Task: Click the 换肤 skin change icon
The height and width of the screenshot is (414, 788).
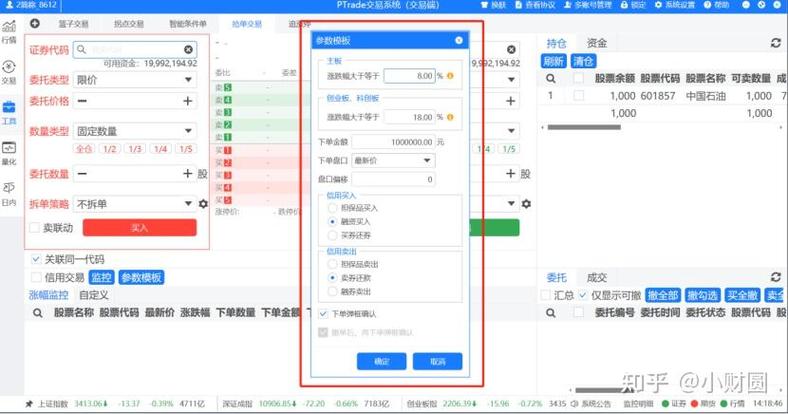Action: tap(494, 5)
